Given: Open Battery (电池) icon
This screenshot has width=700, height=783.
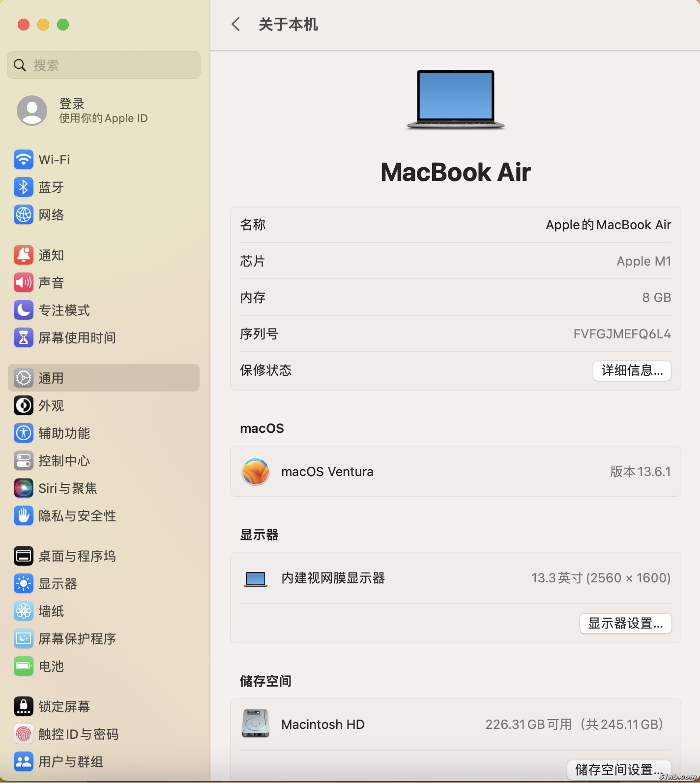Looking at the screenshot, I should pyautogui.click(x=24, y=666).
